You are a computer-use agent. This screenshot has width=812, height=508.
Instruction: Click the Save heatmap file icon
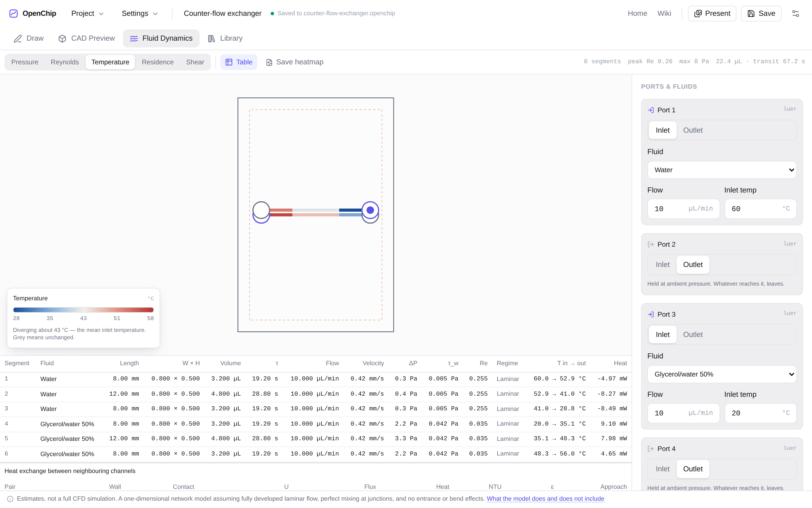[x=269, y=62]
